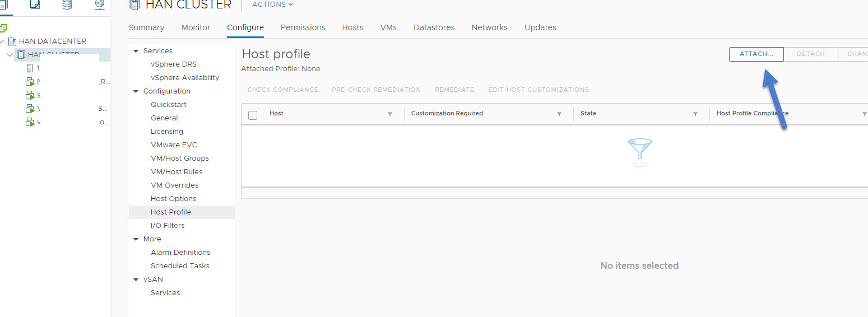Click the State column filter icon

[x=695, y=114]
